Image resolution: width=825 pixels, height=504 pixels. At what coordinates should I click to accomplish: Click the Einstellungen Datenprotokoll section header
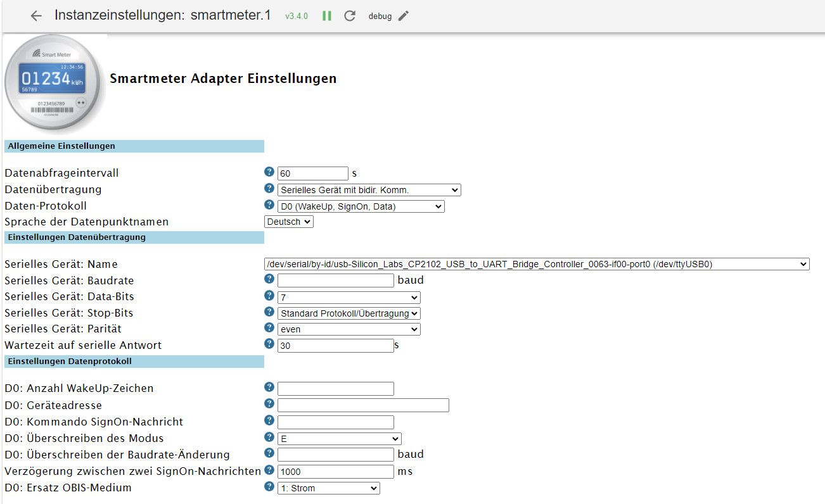pos(134,362)
